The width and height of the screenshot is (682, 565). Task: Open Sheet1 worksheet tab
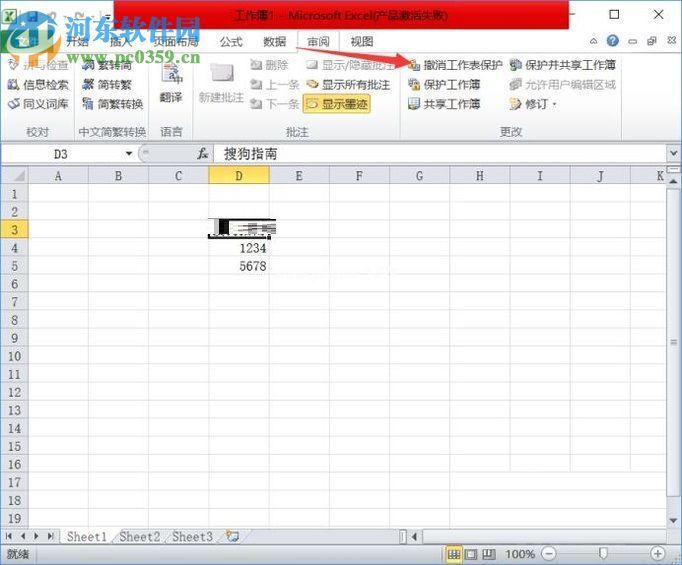[x=87, y=537]
